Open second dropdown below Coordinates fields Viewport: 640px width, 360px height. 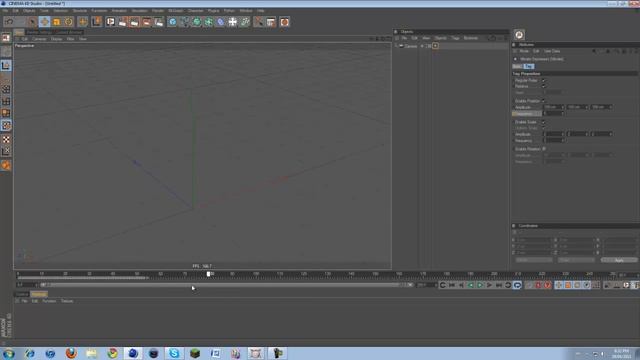coord(576,260)
